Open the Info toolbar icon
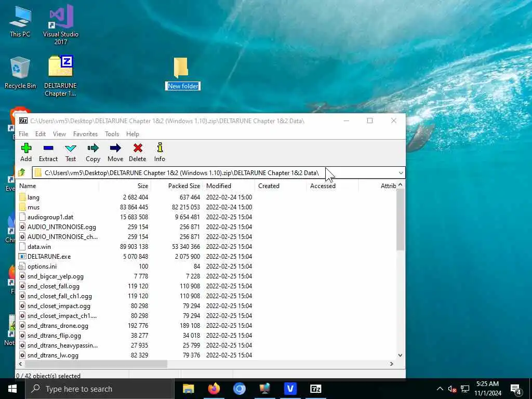 pos(160,152)
